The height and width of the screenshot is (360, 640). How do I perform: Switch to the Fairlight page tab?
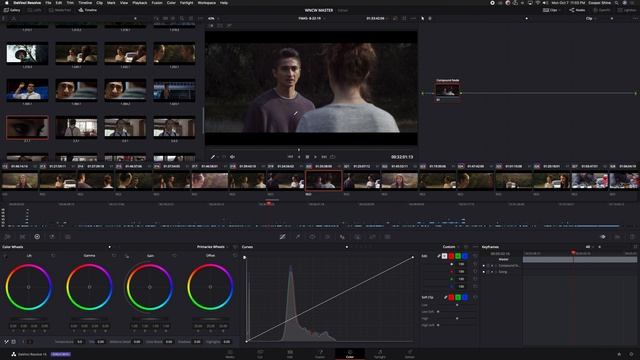(380, 354)
